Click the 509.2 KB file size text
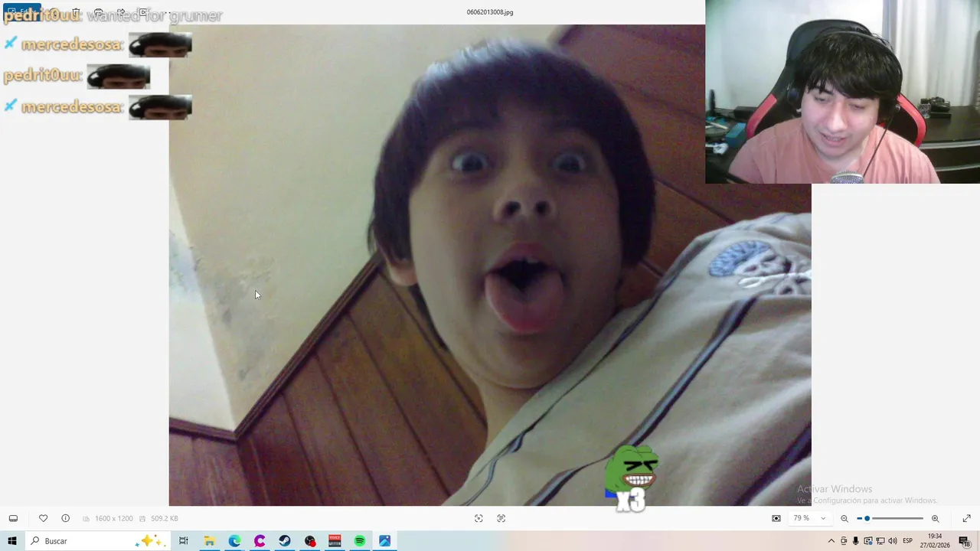 tap(165, 519)
